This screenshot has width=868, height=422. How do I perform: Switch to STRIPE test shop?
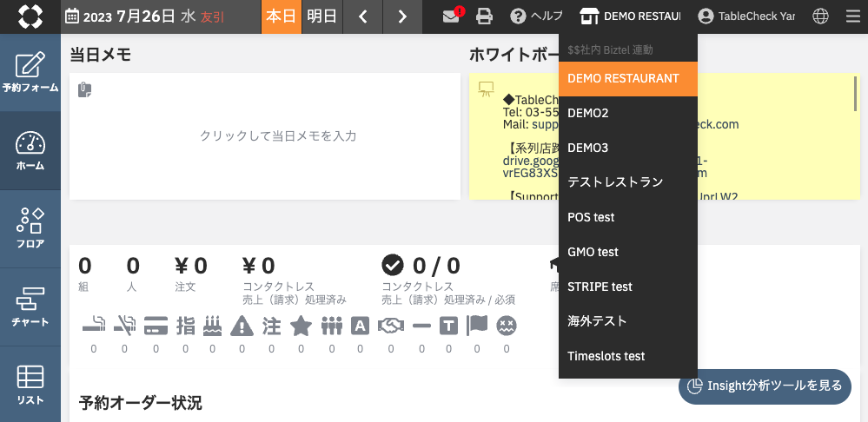[x=627, y=287]
